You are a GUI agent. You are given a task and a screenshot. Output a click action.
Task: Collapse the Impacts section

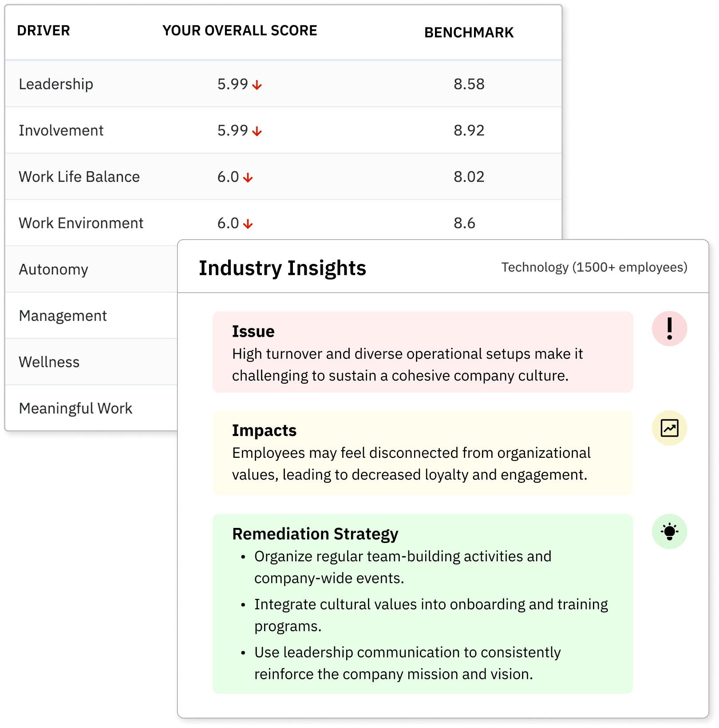265,430
